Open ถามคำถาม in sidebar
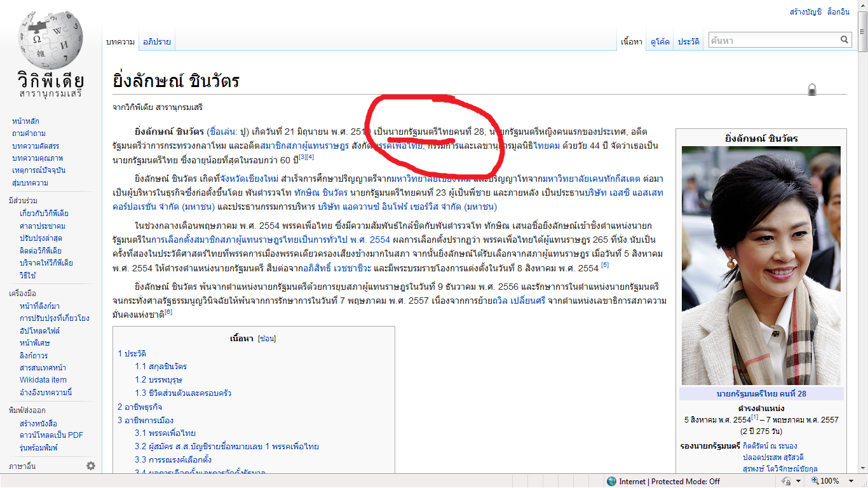The width and height of the screenshot is (868, 488). [29, 133]
